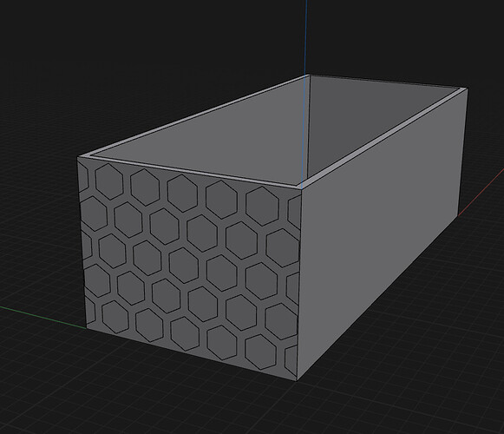The image size is (504, 434).
Task: Click the top back corner where blue axis meets rim
Action: (x=308, y=76)
